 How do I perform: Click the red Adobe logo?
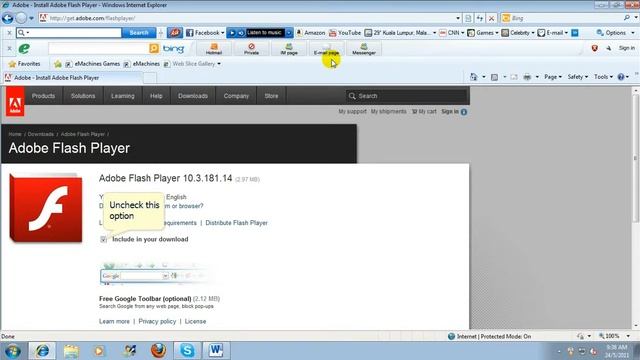click(x=15, y=102)
